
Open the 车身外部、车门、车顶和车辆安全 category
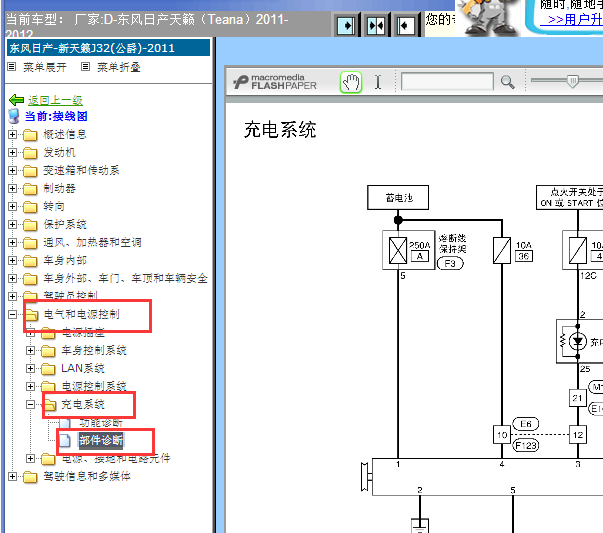pos(125,278)
